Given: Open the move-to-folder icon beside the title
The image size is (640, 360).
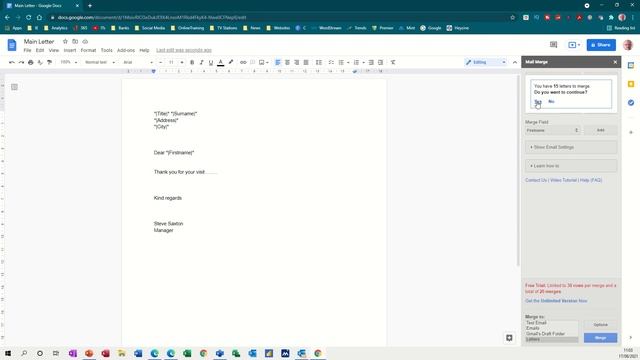Looking at the screenshot, I should (x=75, y=41).
